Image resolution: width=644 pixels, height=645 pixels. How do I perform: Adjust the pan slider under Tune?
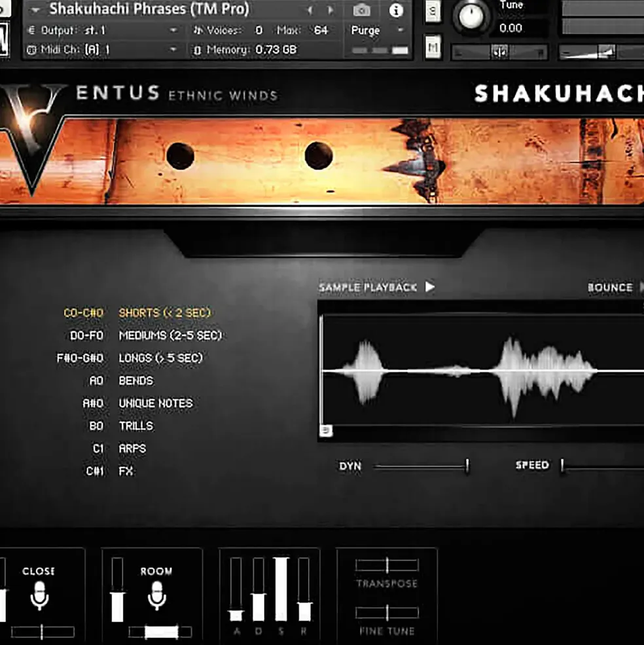[x=499, y=52]
